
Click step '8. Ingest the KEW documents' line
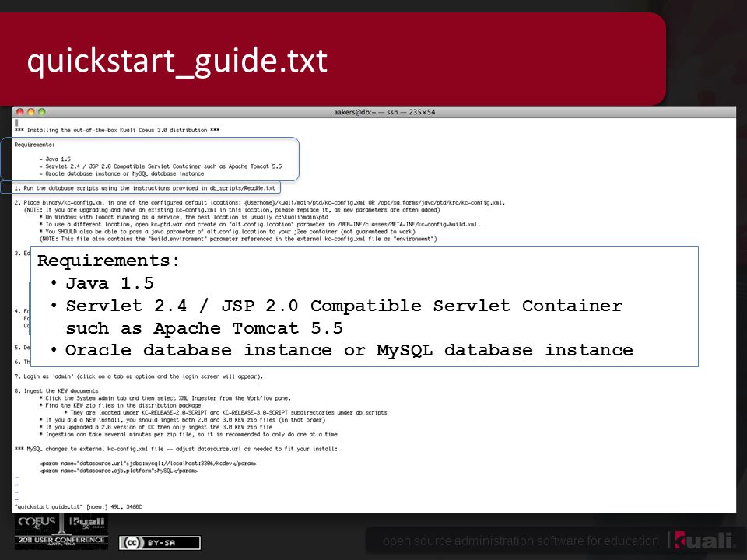56,391
